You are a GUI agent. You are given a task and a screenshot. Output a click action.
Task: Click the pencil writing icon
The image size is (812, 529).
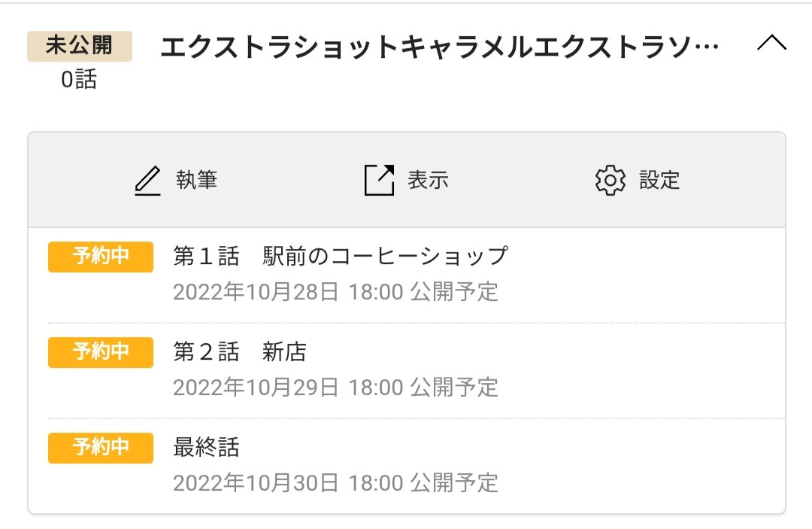tap(148, 181)
